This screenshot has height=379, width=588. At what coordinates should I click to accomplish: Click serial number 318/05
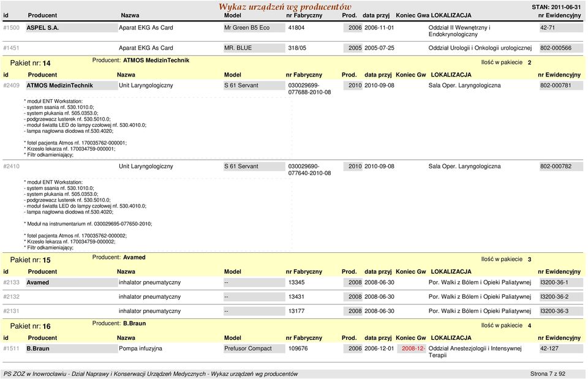pos(297,48)
